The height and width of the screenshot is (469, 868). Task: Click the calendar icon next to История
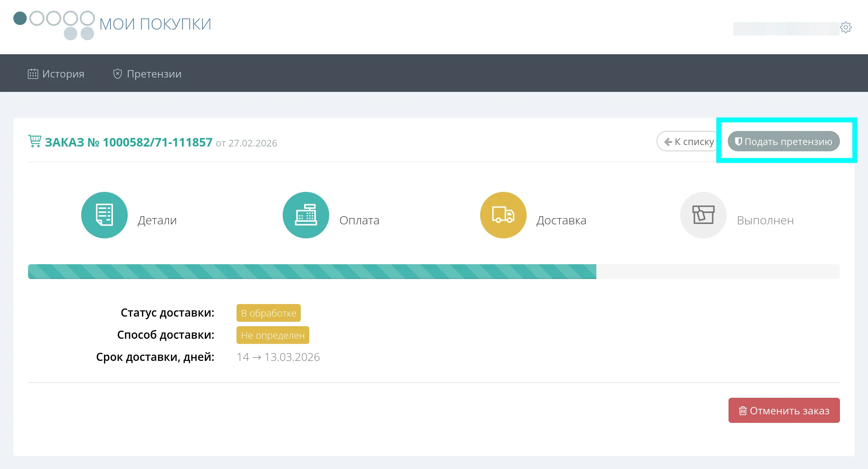point(33,74)
